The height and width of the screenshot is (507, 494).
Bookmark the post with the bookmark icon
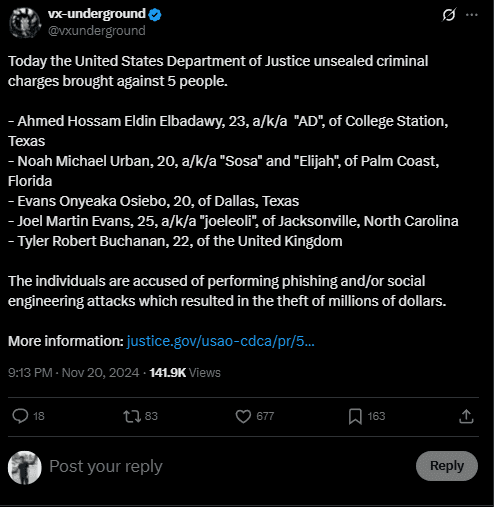tap(355, 417)
